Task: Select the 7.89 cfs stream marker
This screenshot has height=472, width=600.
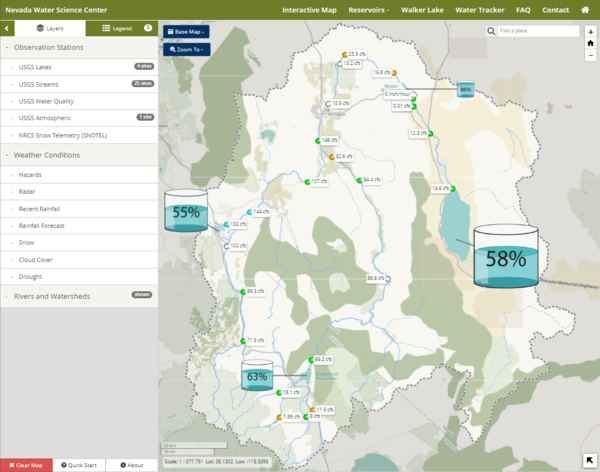Action: tap(279, 417)
